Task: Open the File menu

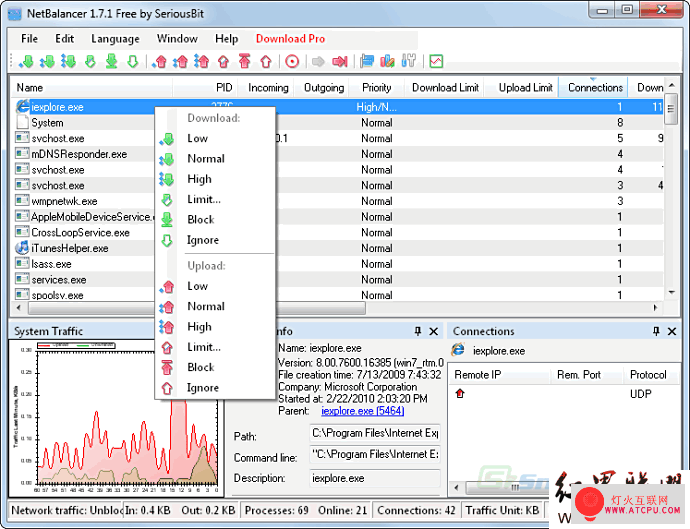Action: pos(29,39)
